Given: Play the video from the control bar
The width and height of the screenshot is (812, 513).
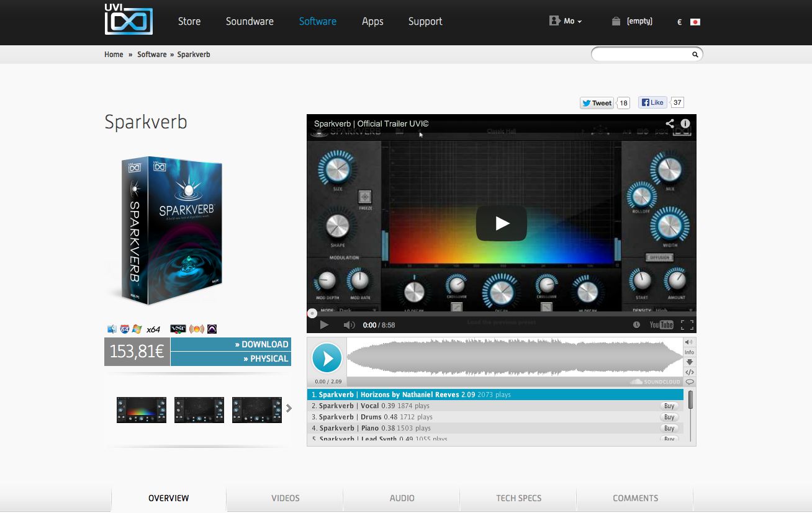Looking at the screenshot, I should 324,324.
